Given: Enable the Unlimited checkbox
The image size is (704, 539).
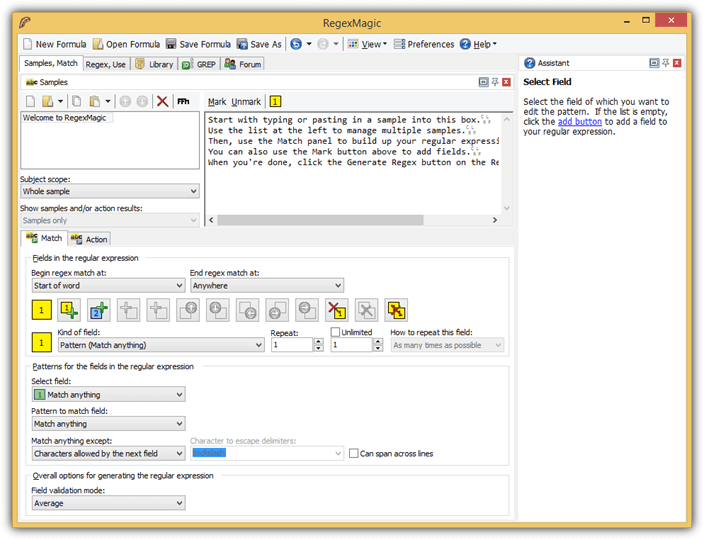Looking at the screenshot, I should [x=335, y=332].
